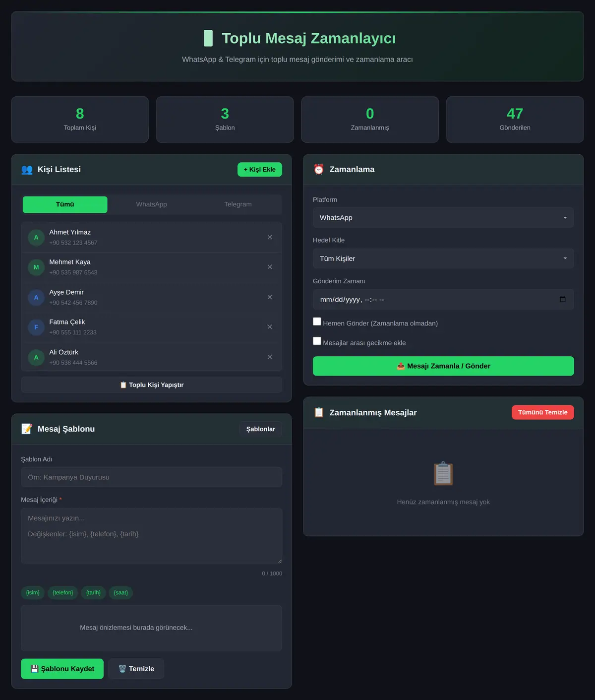Delete Ali Öztürk contact entry
The width and height of the screenshot is (595, 700).
[x=270, y=357]
